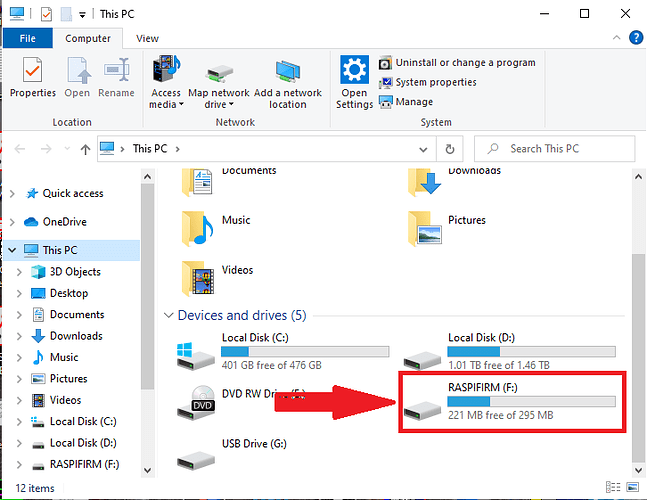Image resolution: width=647 pixels, height=500 pixels.
Task: Select Pictures in sidebar tree
Action: pyautogui.click(x=68, y=379)
